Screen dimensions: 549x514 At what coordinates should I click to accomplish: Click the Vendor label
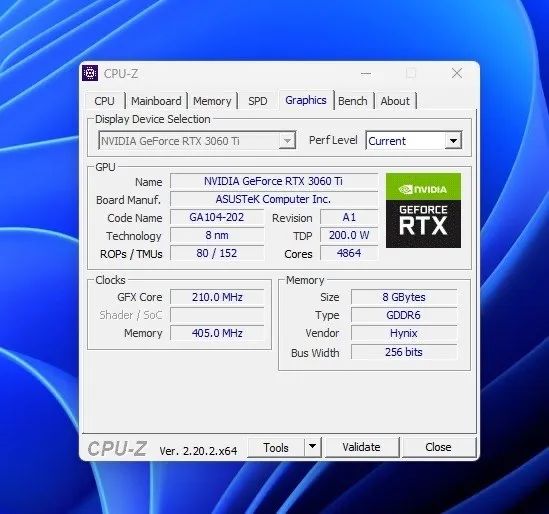(x=322, y=333)
